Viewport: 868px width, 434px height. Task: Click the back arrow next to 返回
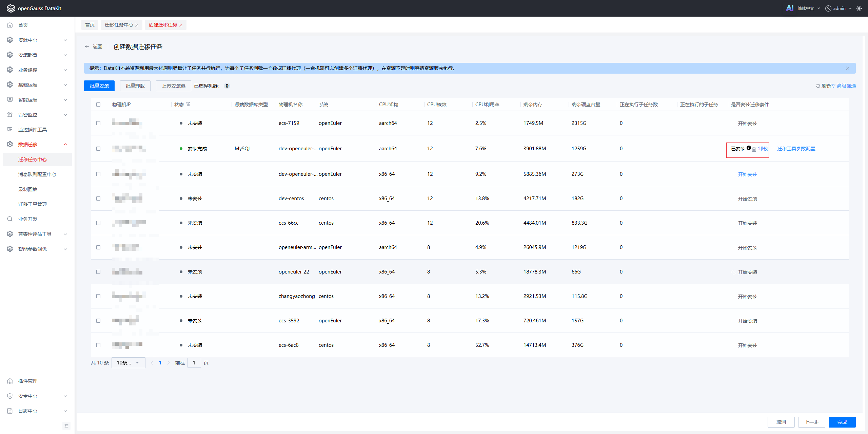pyautogui.click(x=87, y=46)
